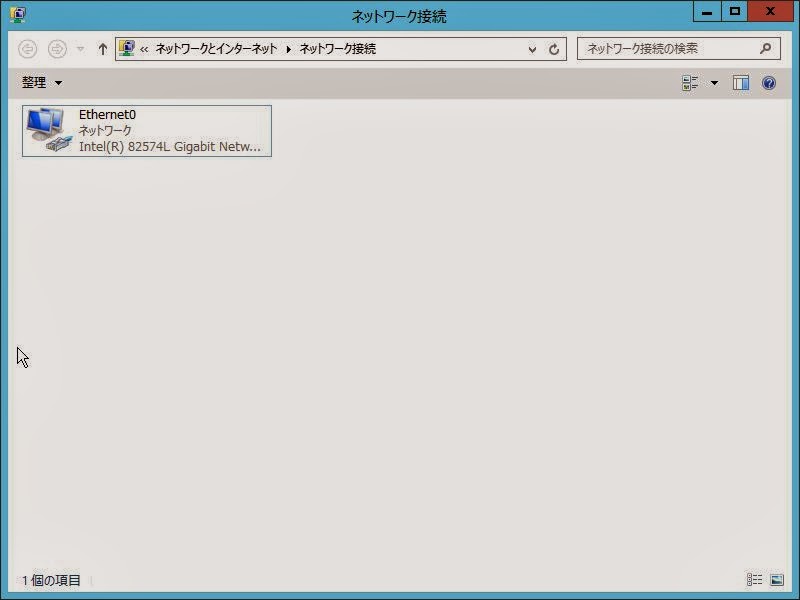The height and width of the screenshot is (600, 800).
Task: Click the Back navigation arrow
Action: (x=28, y=49)
